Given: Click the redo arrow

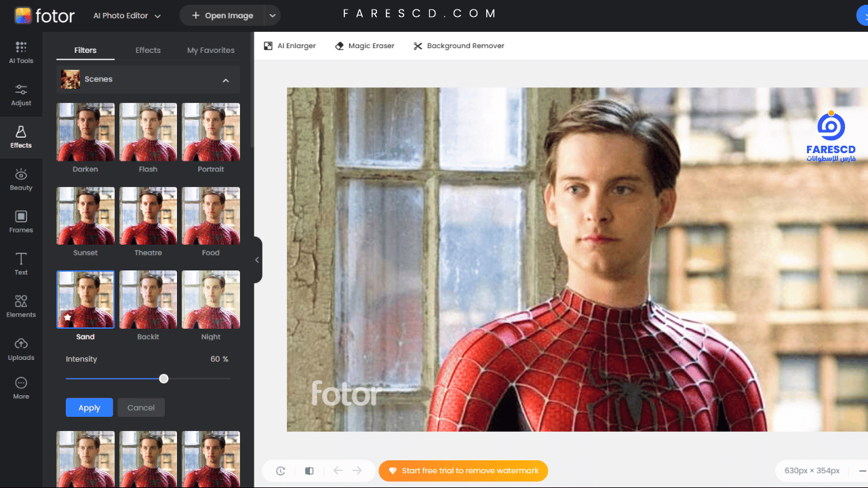Looking at the screenshot, I should click(357, 470).
